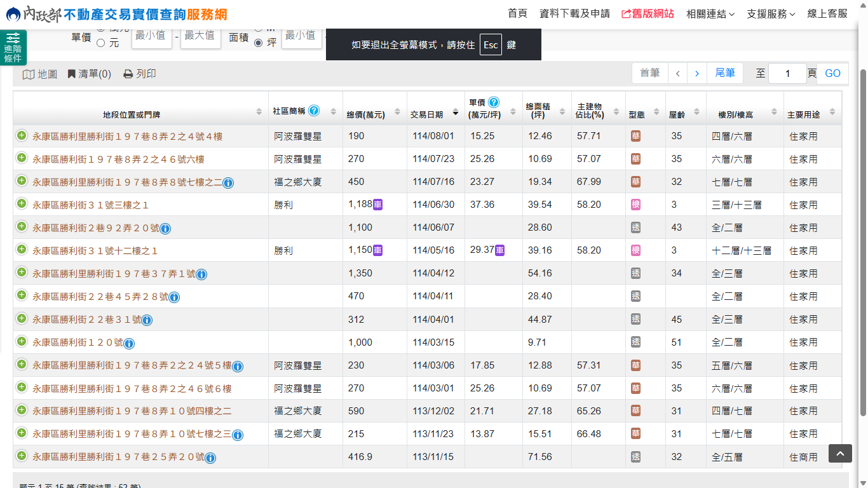Open address link 永康區勝利街120號
This screenshot has height=488, width=868.
(x=78, y=342)
